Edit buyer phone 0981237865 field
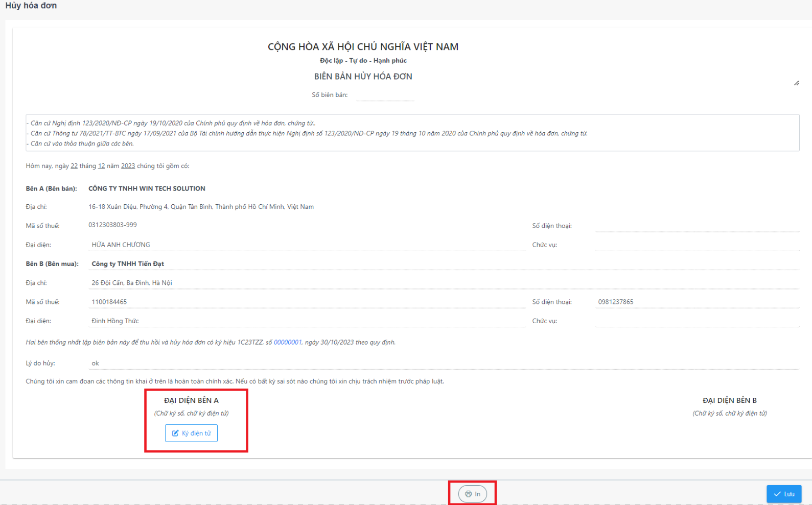Viewport: 812px width, 505px height. pyautogui.click(x=697, y=302)
